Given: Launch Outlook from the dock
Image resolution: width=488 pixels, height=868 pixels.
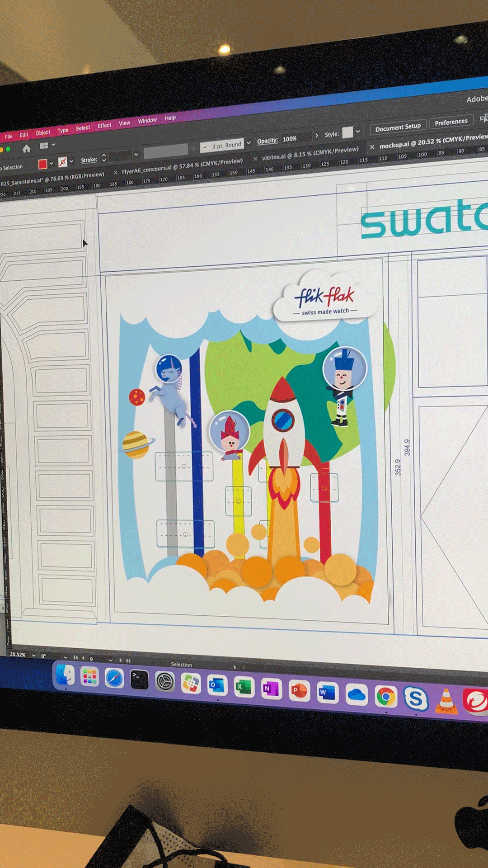Looking at the screenshot, I should point(217,685).
